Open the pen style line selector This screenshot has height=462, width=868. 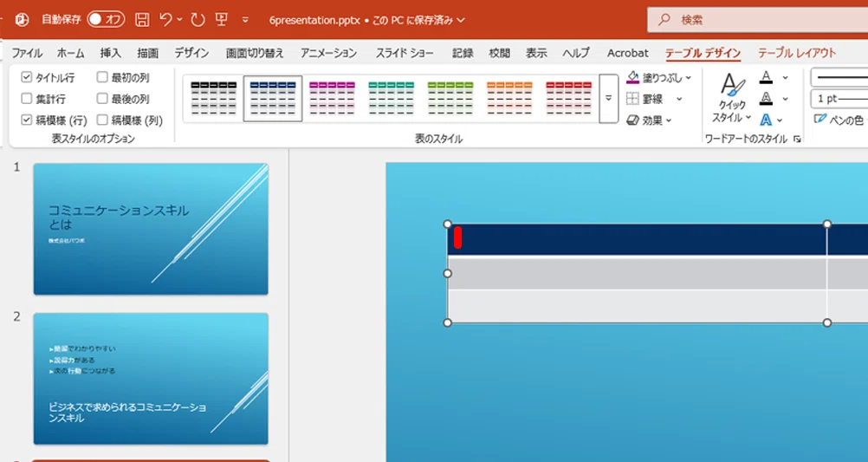[839, 77]
